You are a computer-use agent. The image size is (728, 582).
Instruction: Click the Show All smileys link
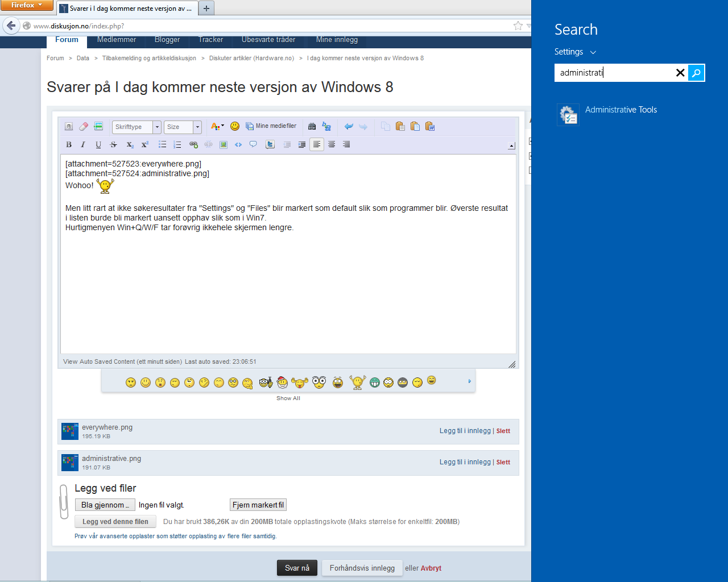coord(288,398)
